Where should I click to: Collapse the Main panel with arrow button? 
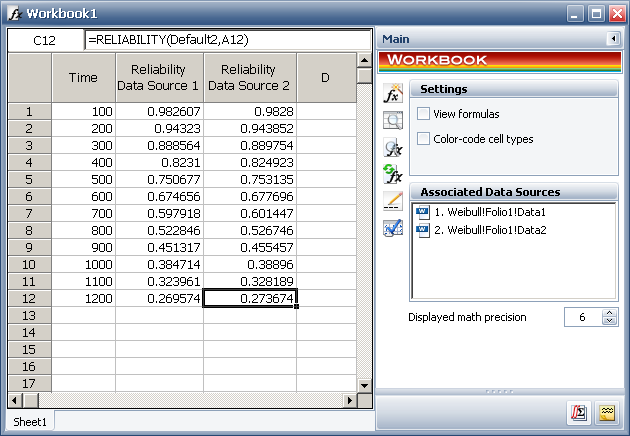pos(612,39)
